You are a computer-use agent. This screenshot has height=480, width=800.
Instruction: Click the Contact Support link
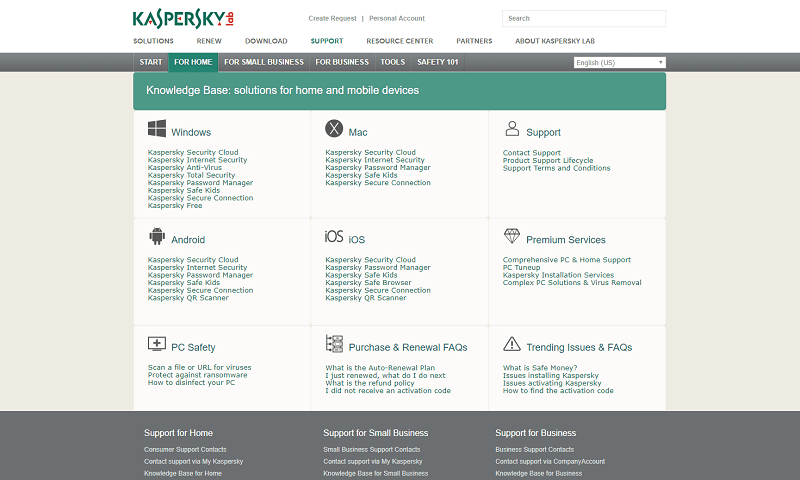click(x=532, y=153)
